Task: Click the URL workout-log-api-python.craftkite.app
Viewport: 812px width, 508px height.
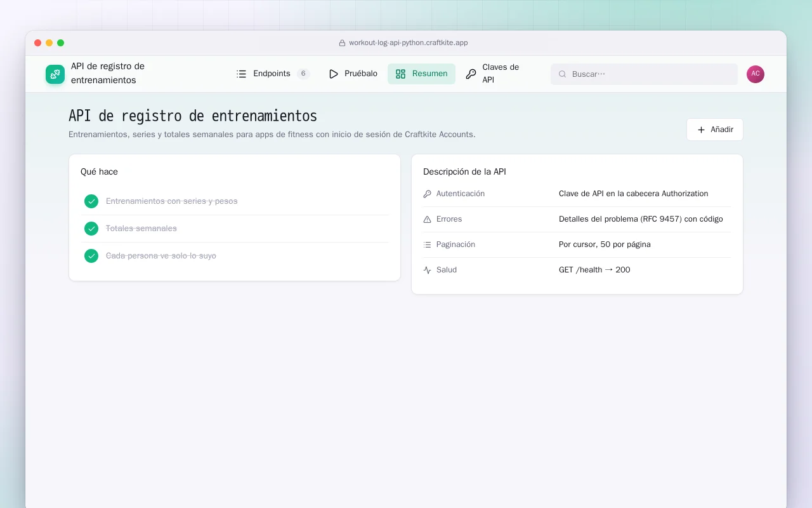Action: click(x=409, y=43)
